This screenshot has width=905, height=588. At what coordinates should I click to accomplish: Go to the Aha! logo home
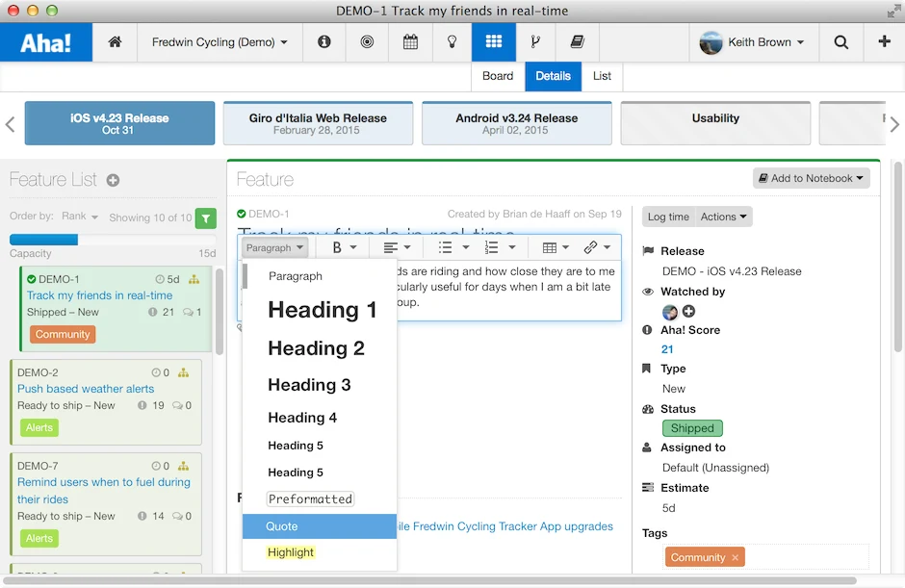[46, 42]
